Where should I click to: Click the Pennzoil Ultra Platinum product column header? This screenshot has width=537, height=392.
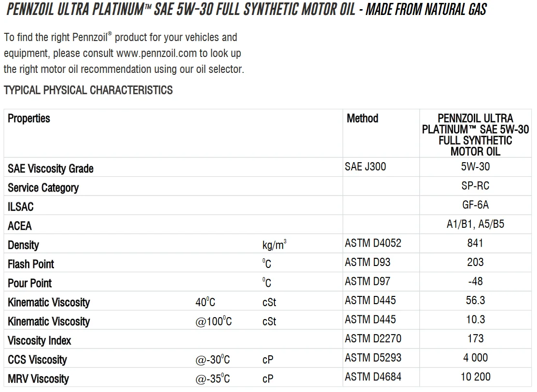tap(475, 135)
